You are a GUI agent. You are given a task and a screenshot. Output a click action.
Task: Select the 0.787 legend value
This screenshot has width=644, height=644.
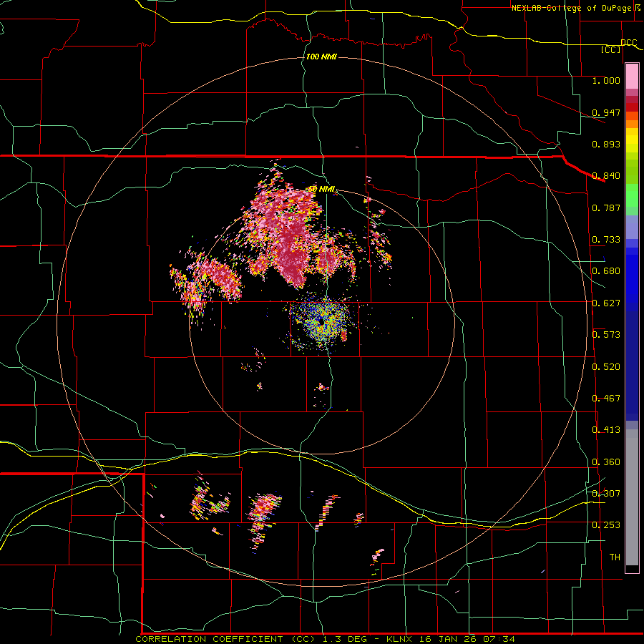pos(606,208)
